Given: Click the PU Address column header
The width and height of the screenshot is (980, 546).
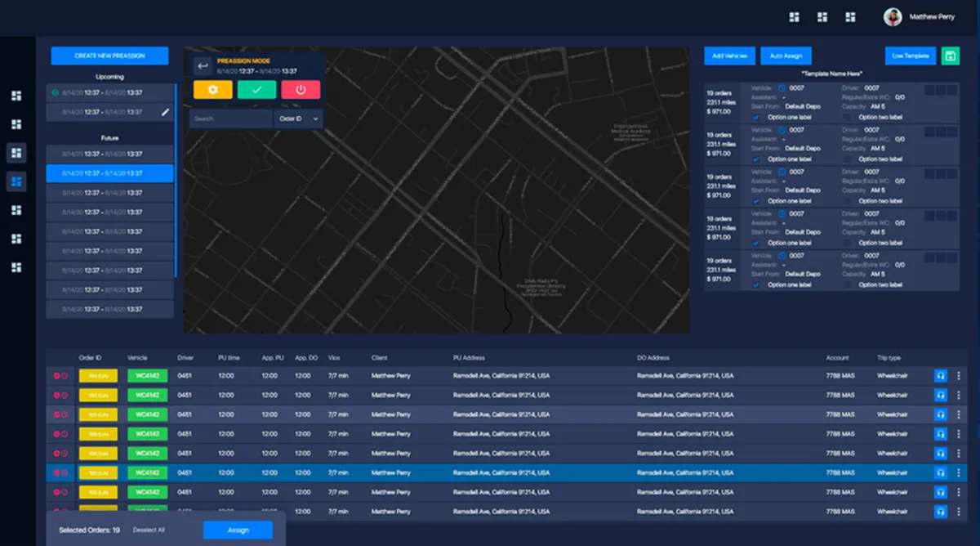Looking at the screenshot, I should 470,357.
